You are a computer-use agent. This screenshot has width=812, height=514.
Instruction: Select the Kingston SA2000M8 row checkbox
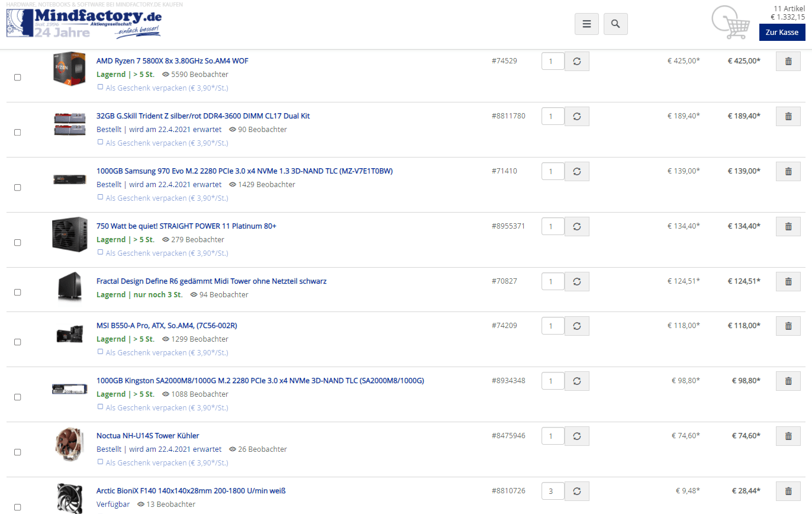17,397
